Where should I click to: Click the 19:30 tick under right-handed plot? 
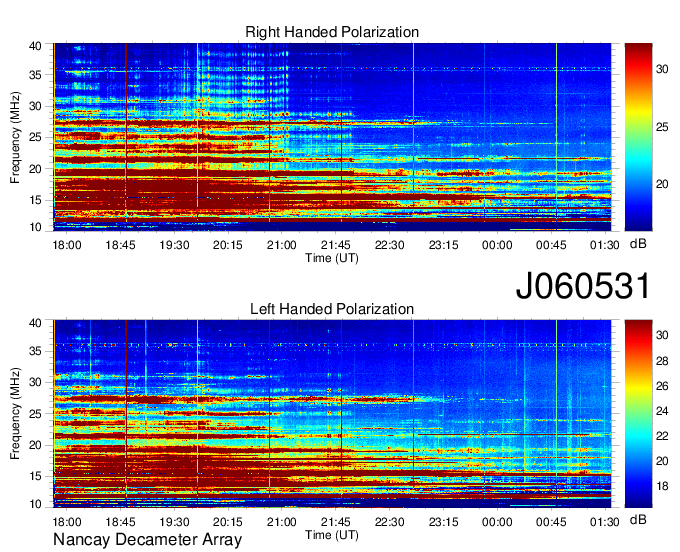[x=174, y=245]
